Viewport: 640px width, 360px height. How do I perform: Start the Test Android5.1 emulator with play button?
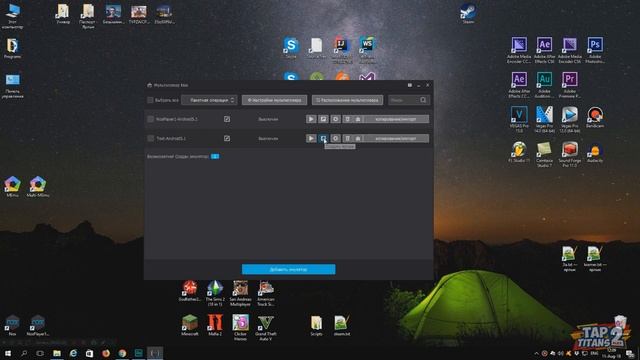[x=311, y=138]
